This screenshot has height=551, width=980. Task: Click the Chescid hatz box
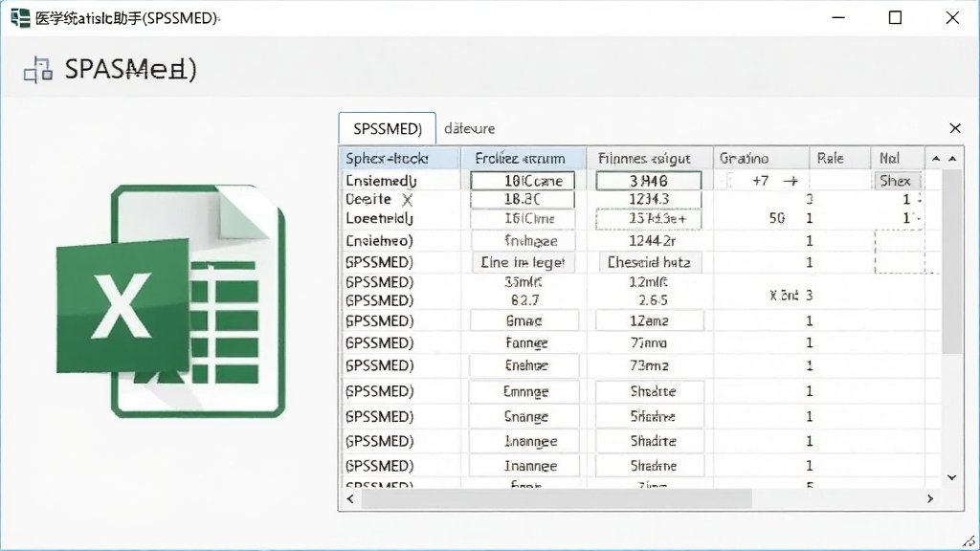tap(650, 262)
